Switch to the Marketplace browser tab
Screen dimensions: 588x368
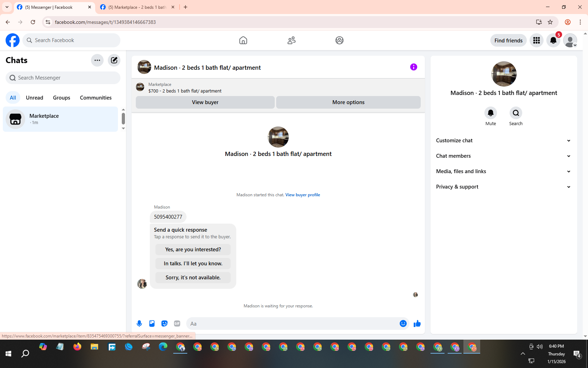137,7
